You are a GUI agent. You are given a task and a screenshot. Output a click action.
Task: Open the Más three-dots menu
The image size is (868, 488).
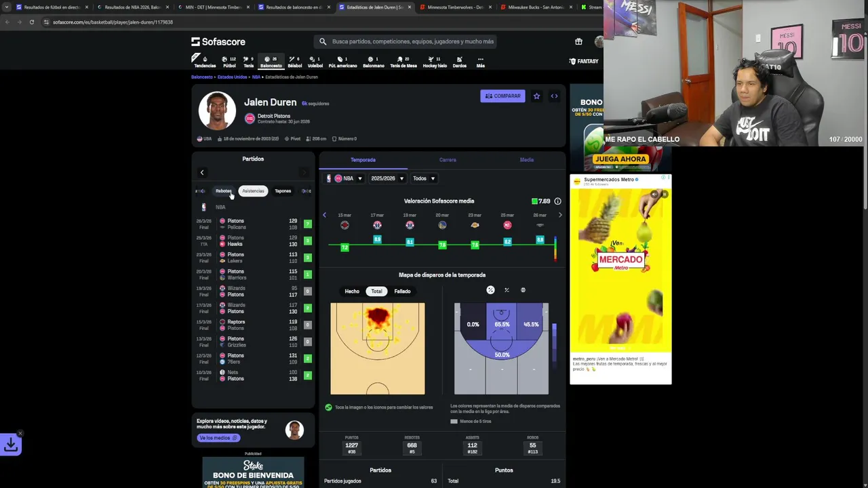[x=480, y=62]
